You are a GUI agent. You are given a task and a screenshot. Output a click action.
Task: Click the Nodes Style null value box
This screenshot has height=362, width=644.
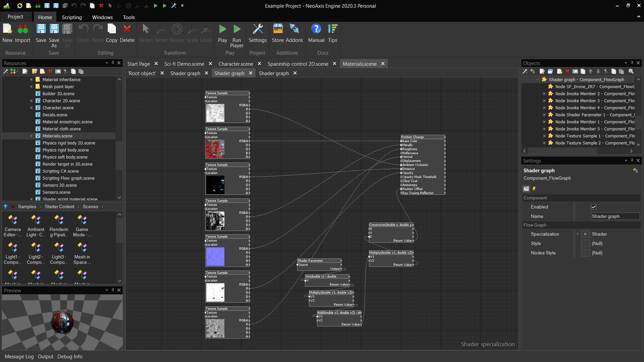pos(585,253)
